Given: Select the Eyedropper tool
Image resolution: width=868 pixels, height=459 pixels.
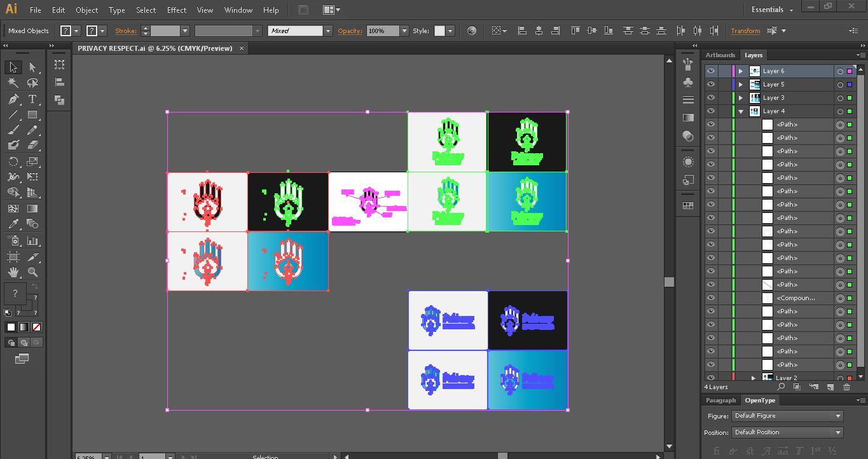Looking at the screenshot, I should [x=13, y=224].
